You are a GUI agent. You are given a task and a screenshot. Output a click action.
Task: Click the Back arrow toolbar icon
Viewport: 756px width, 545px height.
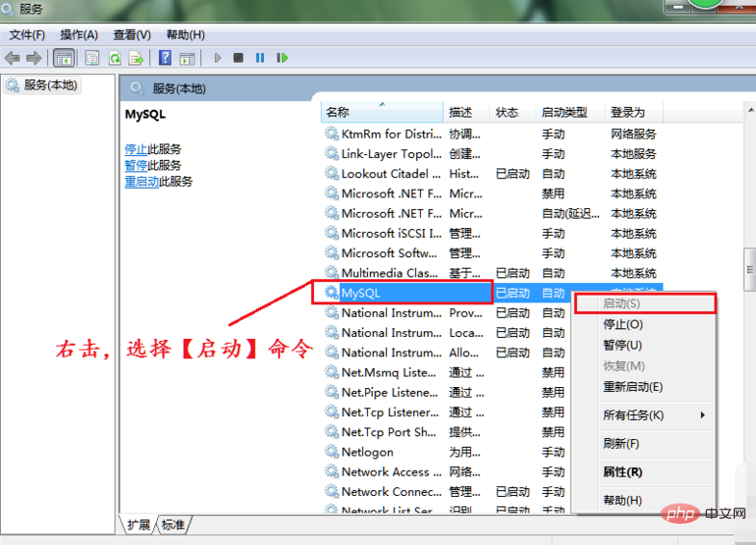point(13,59)
